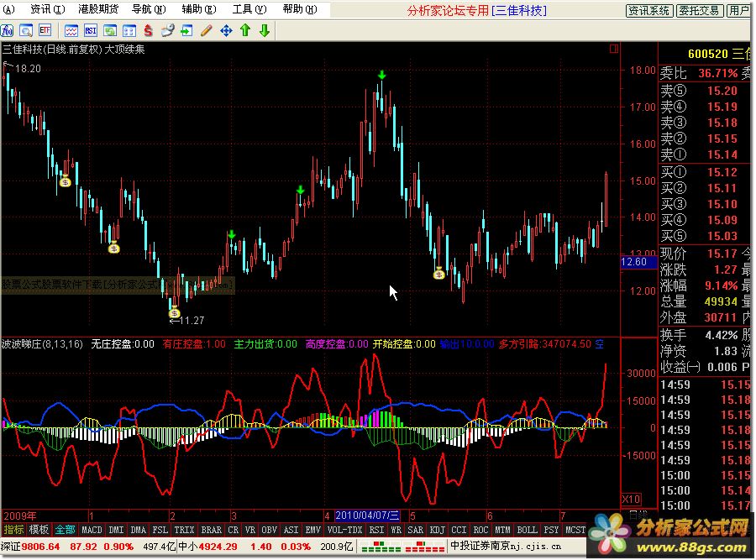Image resolution: width=756 pixels, height=560 pixels.
Task: Open the 资讯(I) menu
Action: pyautogui.click(x=48, y=9)
